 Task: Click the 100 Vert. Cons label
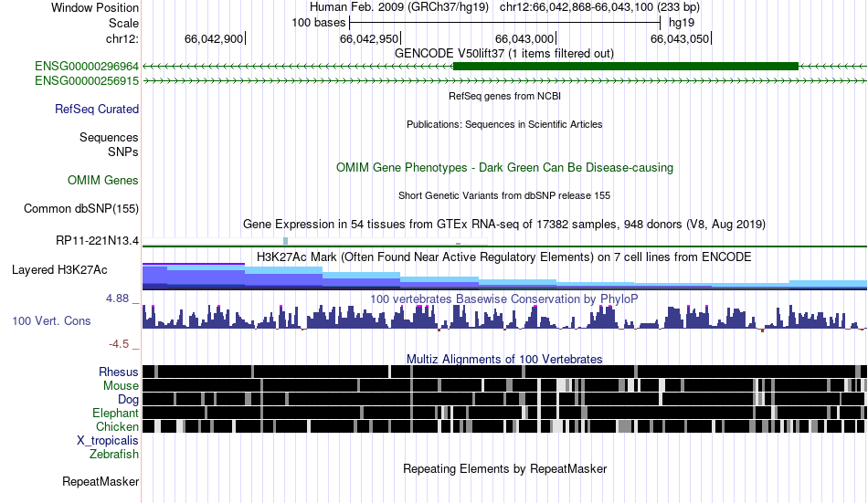[51, 321]
